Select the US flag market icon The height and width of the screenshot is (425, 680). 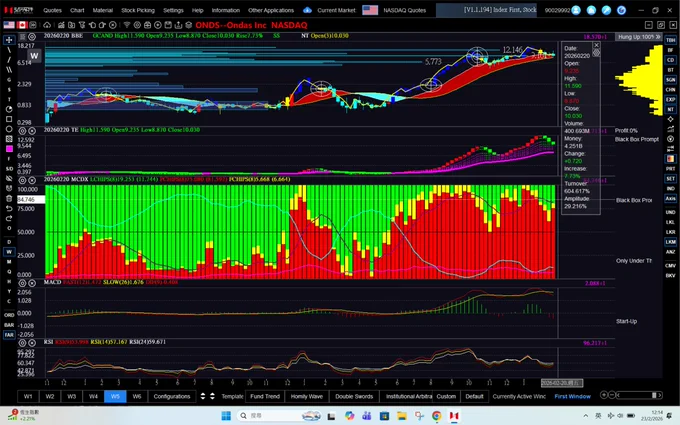click(x=9, y=25)
